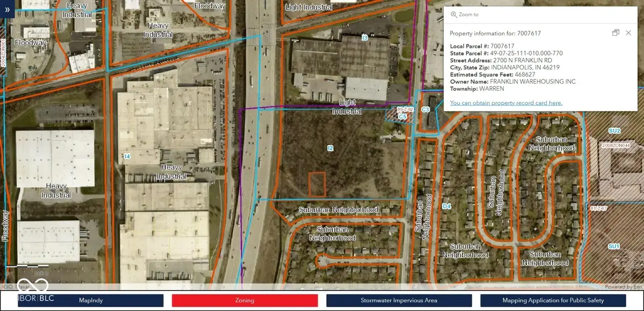Expand the left sidebar with double-chevron button

(x=8, y=10)
